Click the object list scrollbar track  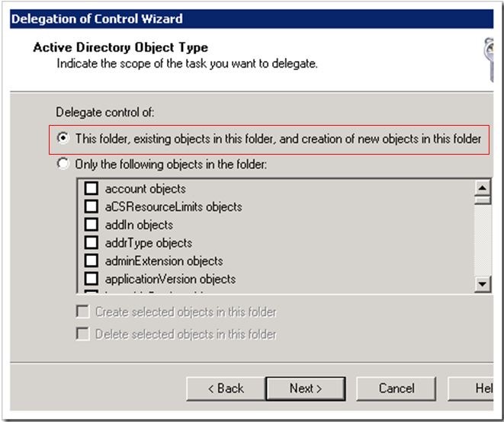pos(483,244)
